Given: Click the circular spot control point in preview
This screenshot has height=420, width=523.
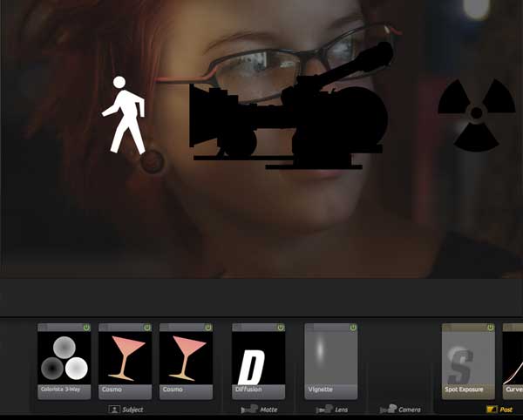Looking at the screenshot, I should pos(152,162).
